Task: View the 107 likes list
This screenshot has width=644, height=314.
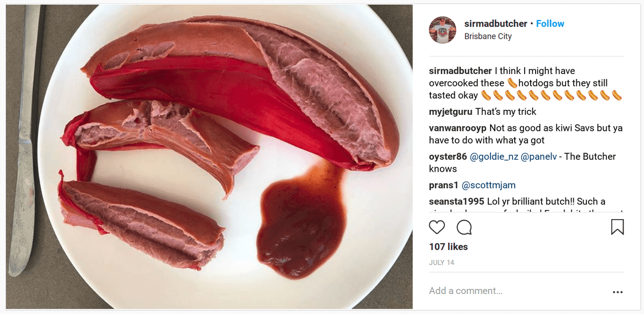Action: (x=448, y=247)
